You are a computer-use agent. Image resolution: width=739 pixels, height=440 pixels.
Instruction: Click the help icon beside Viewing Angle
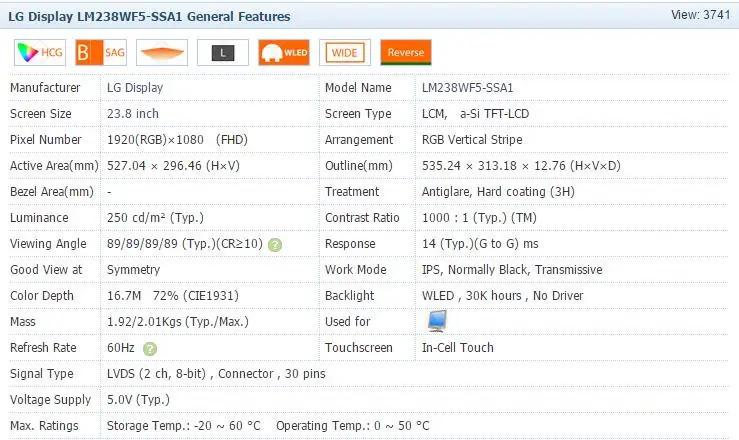coord(275,244)
